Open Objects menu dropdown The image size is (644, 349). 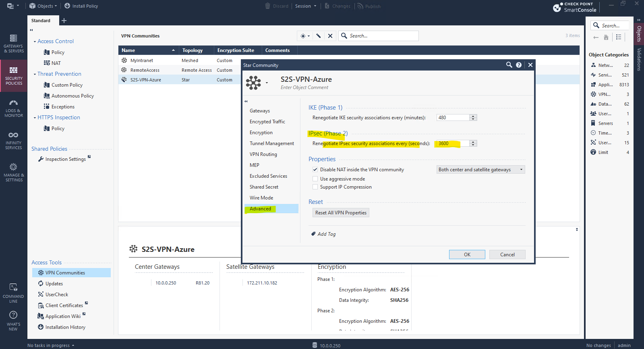click(43, 6)
